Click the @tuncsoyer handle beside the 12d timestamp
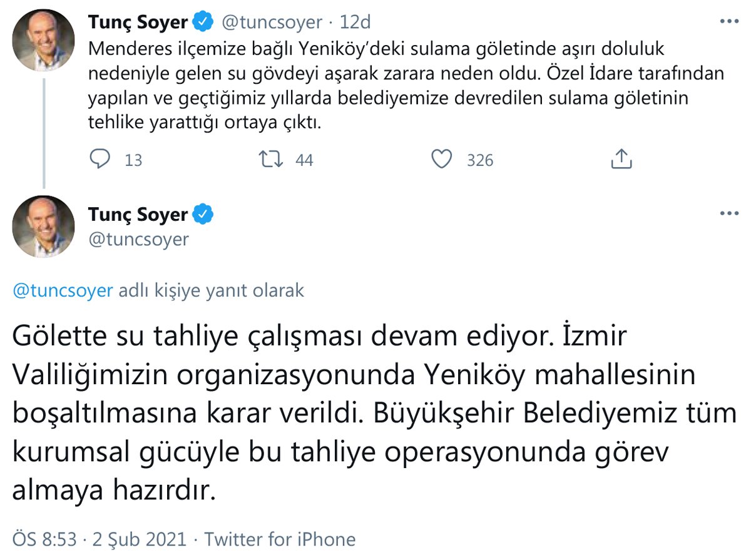 (x=271, y=23)
